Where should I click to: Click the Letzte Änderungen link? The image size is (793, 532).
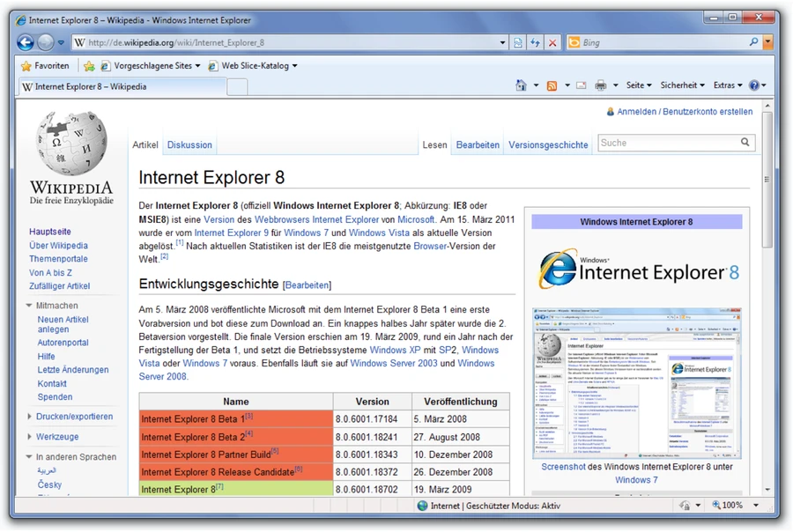(x=73, y=370)
